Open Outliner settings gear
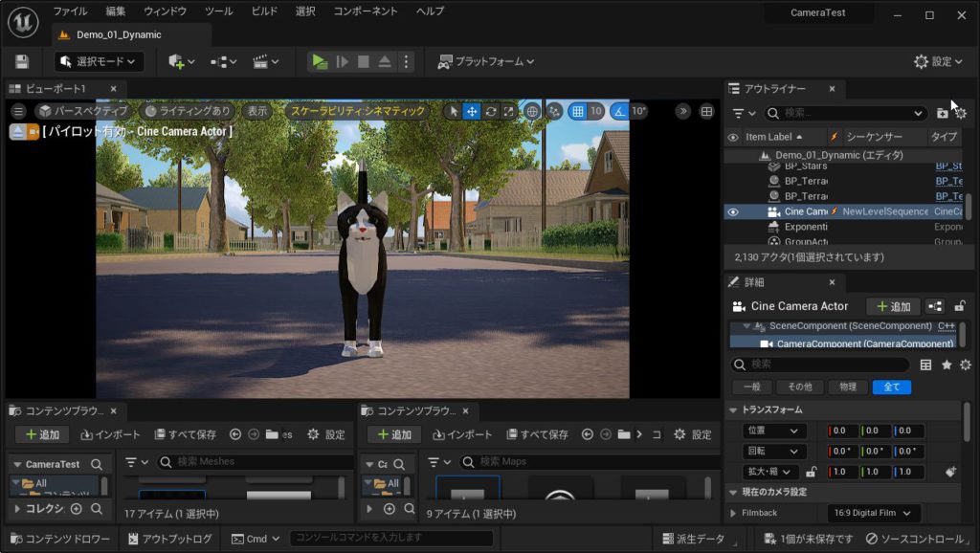The image size is (980, 553). [961, 113]
